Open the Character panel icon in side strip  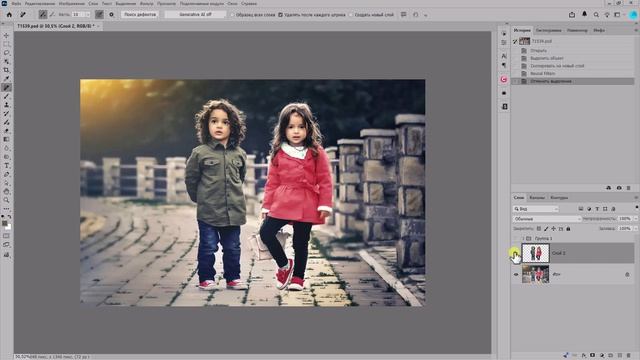point(504,56)
